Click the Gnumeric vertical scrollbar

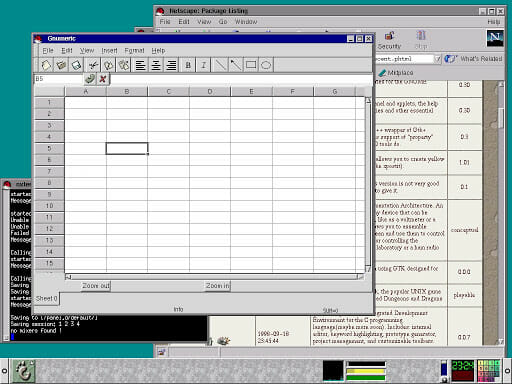pyautogui.click(x=368, y=184)
